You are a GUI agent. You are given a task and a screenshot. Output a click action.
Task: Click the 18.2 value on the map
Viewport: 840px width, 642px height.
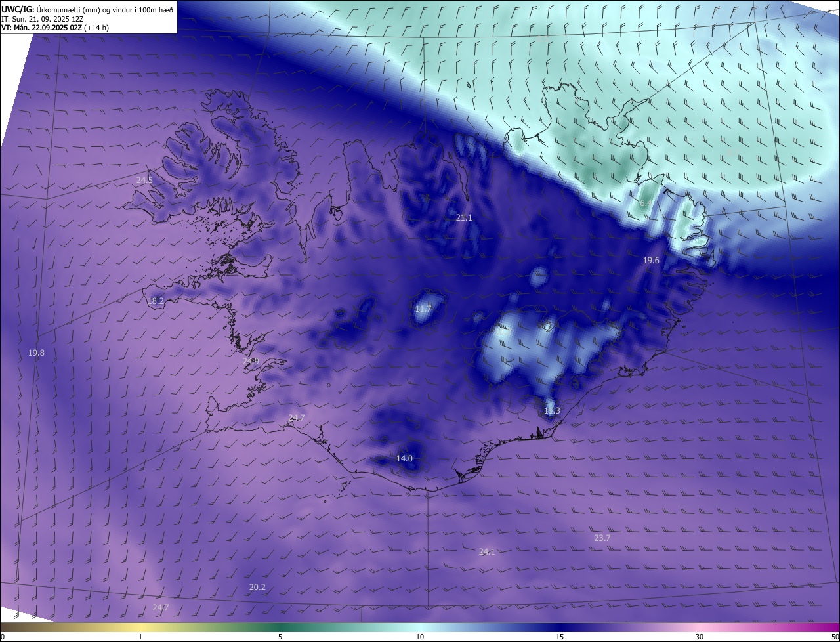156,301
